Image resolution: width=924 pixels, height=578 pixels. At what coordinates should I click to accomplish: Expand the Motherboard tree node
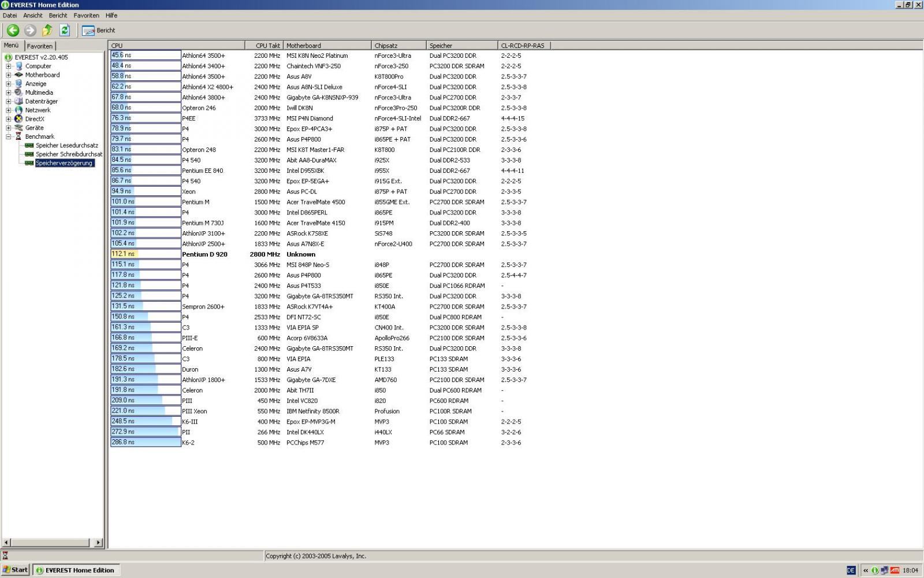[x=8, y=75]
